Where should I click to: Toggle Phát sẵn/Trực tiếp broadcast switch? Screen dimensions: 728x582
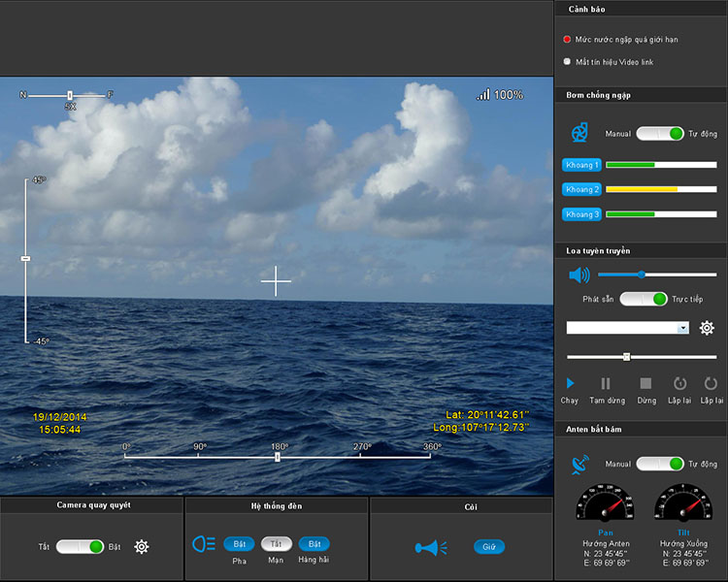pos(644,299)
